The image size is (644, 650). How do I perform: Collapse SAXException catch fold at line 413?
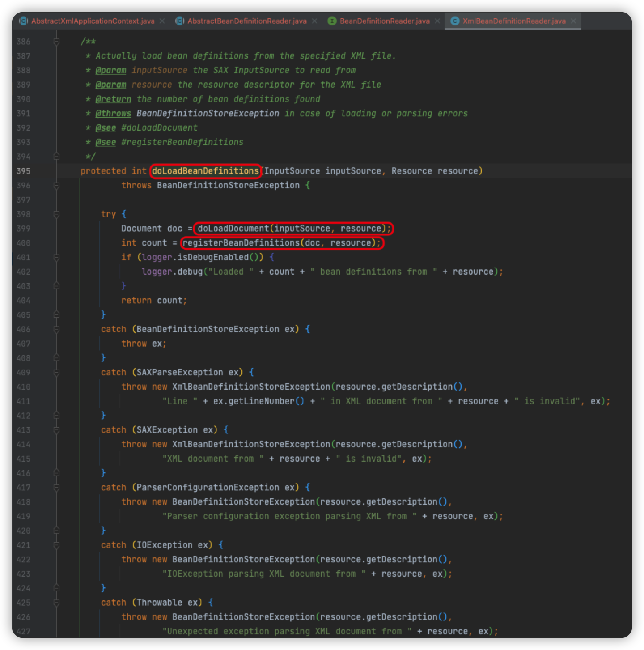tap(56, 430)
